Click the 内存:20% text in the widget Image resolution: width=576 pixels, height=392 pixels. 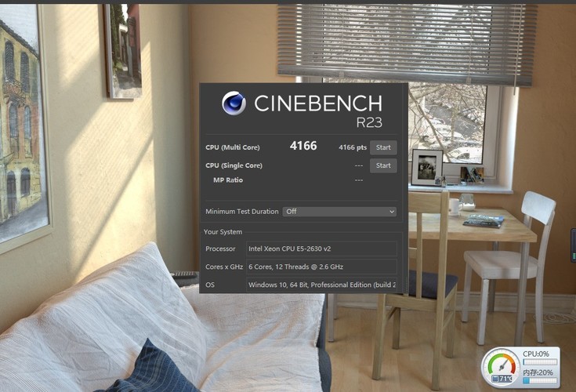tap(538, 372)
